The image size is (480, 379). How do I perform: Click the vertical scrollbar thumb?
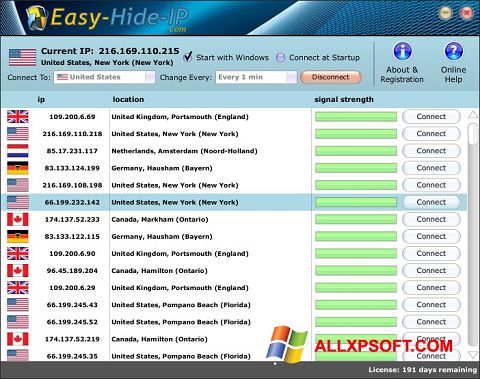[473, 134]
